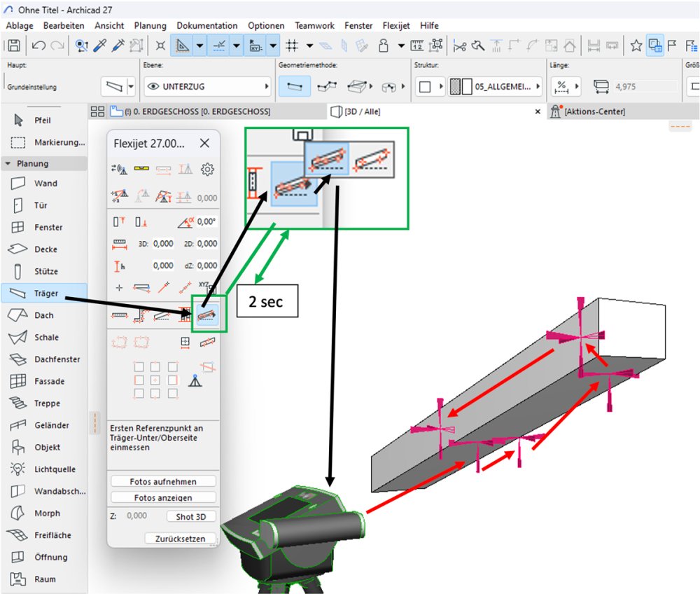The image size is (700, 594).
Task: Expand the Länge percent method flyout
Action: (577, 86)
